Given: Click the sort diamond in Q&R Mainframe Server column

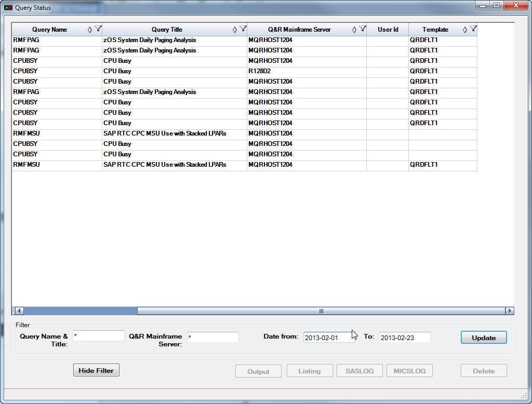Looking at the screenshot, I should coord(354,30).
